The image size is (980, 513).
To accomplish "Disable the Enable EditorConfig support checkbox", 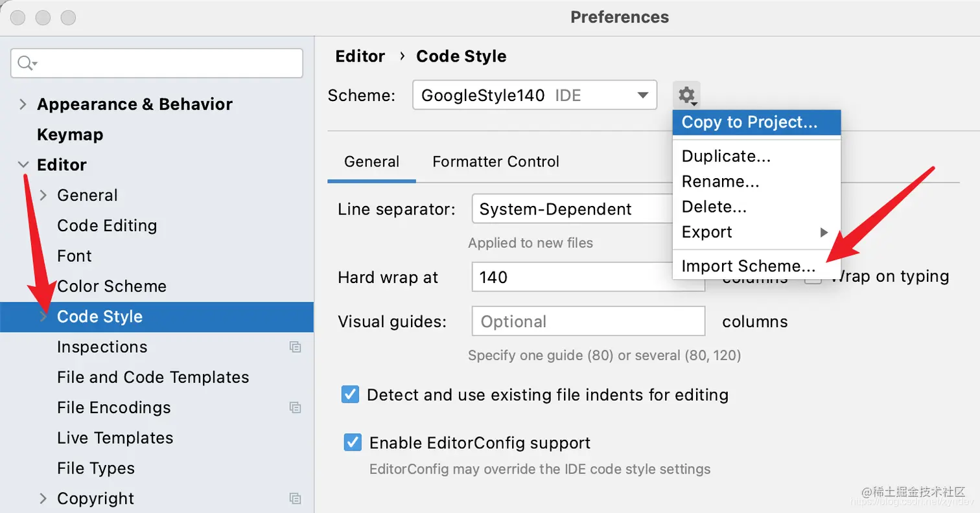I will click(x=353, y=443).
